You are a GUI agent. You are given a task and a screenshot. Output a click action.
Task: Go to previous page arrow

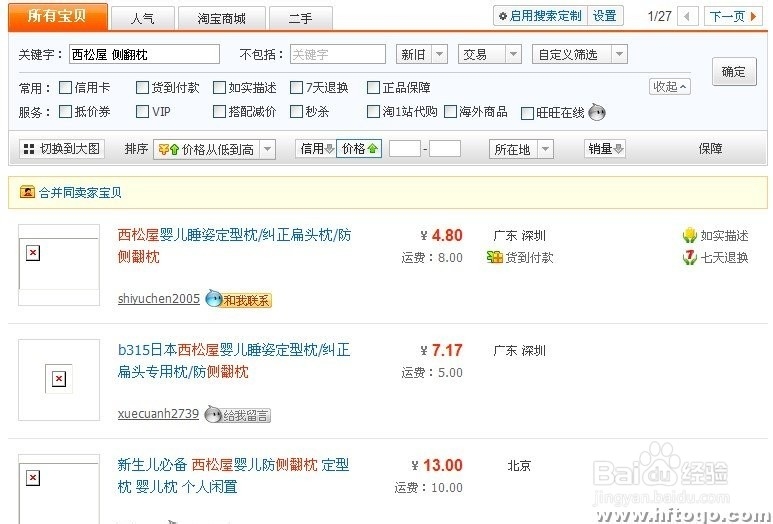point(687,16)
